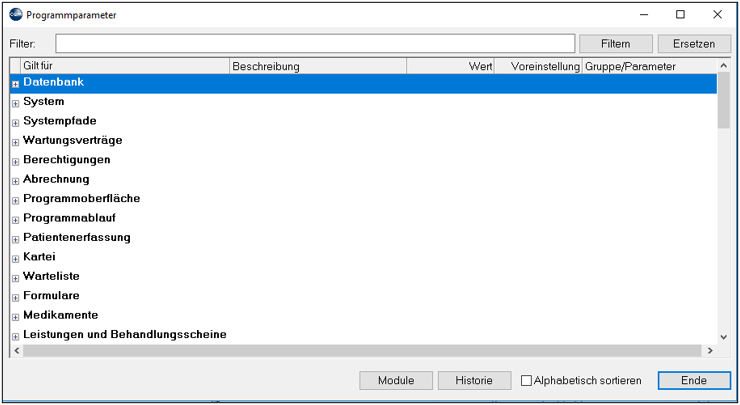Select the Programmoberfläche row
Screen dimensions: 740x405
363,199
